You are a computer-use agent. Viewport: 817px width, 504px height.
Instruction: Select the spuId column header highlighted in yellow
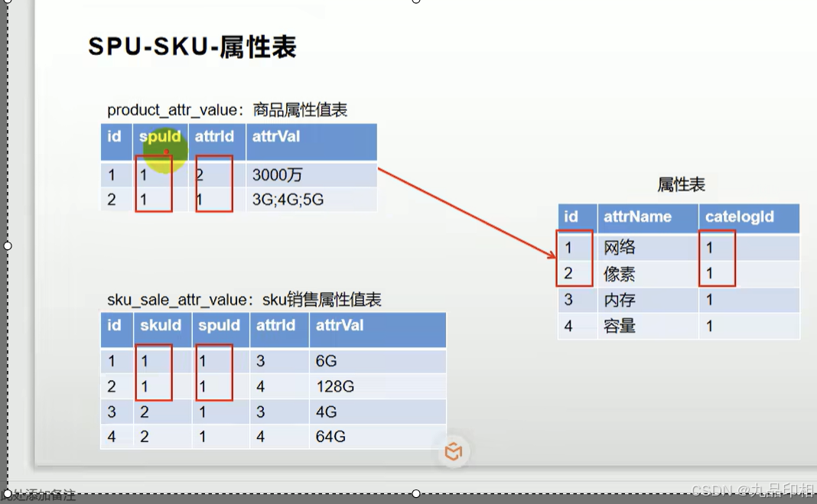click(160, 136)
